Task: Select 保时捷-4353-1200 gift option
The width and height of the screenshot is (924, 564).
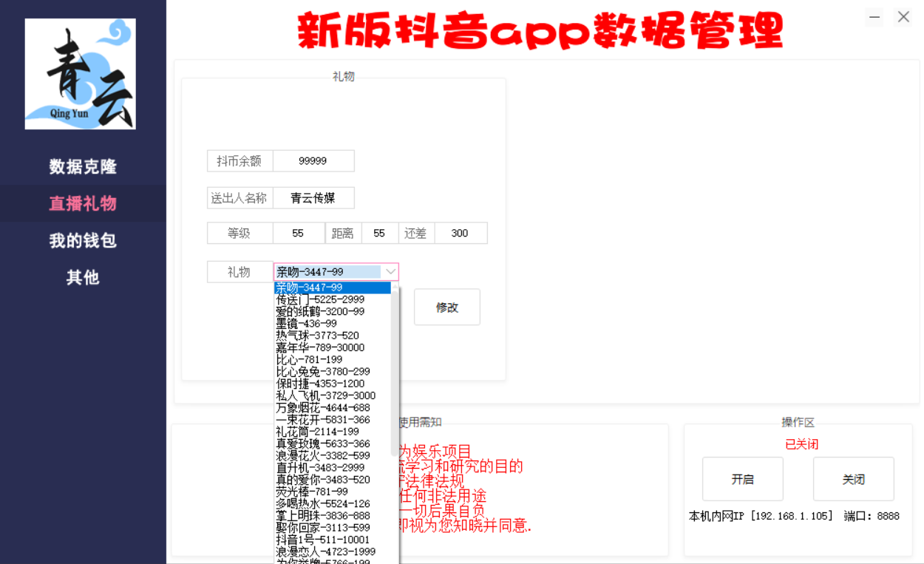Action: pos(332,384)
